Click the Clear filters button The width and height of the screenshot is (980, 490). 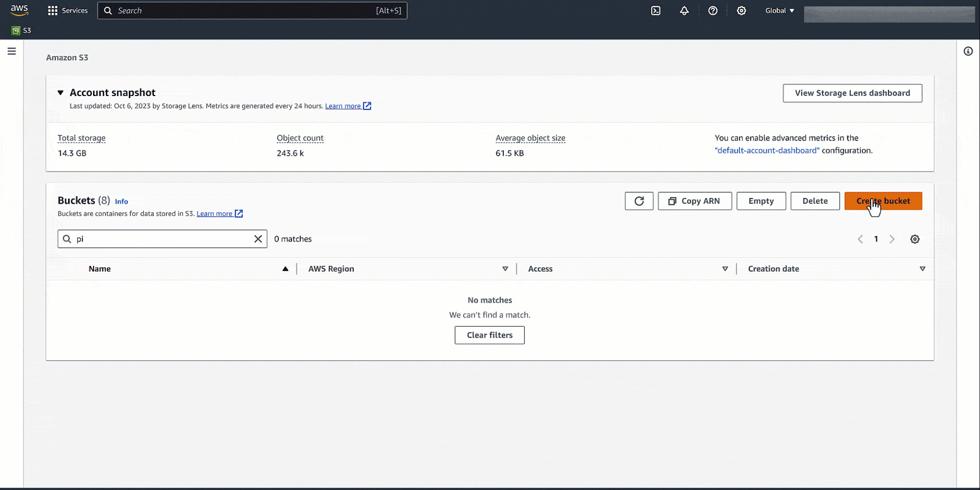(x=490, y=335)
